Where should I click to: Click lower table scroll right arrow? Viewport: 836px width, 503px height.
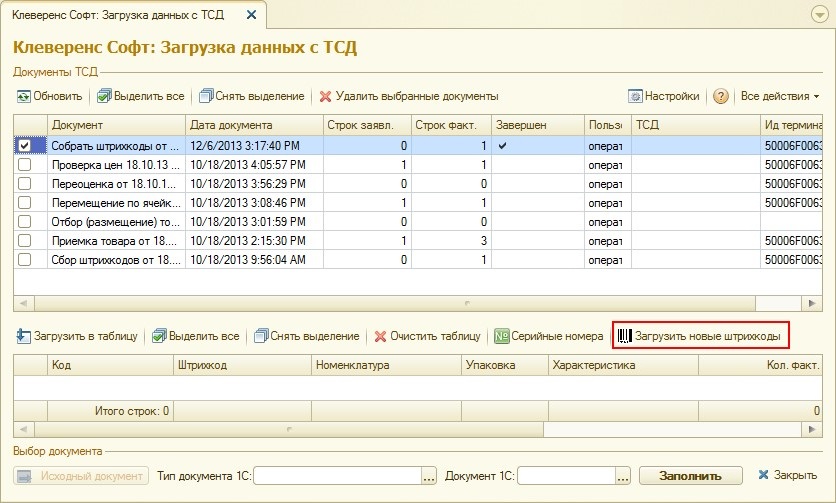pos(812,429)
